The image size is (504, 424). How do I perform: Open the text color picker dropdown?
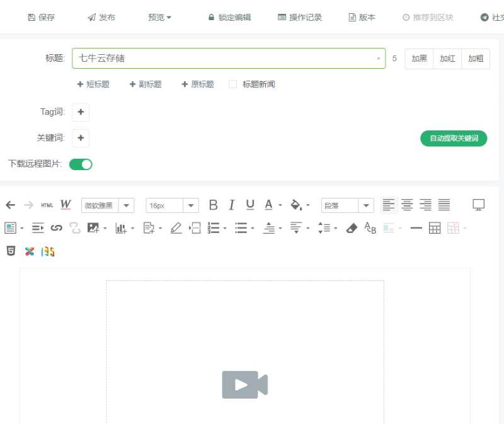tap(272, 205)
